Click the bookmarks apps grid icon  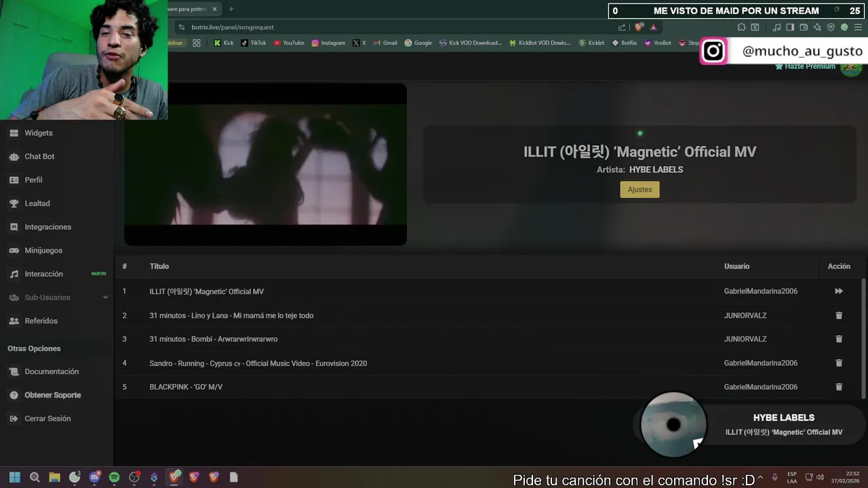[196, 43]
